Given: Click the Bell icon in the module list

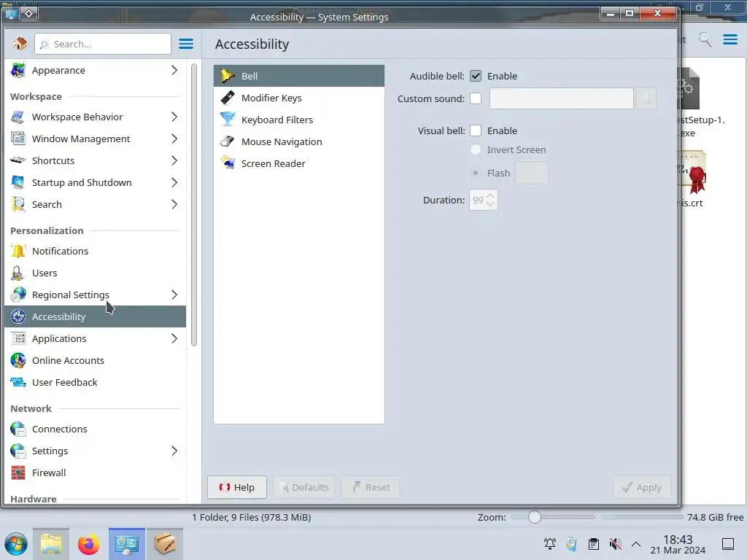Looking at the screenshot, I should tap(228, 76).
